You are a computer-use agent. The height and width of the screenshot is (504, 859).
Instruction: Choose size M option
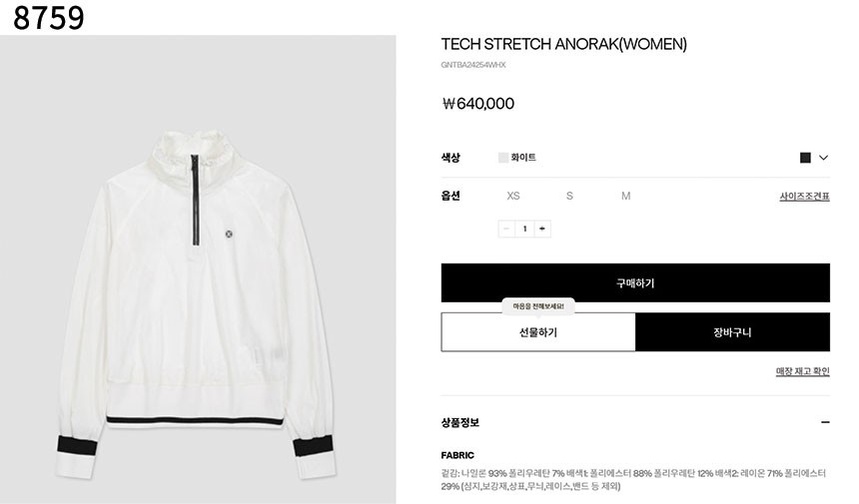[625, 196]
